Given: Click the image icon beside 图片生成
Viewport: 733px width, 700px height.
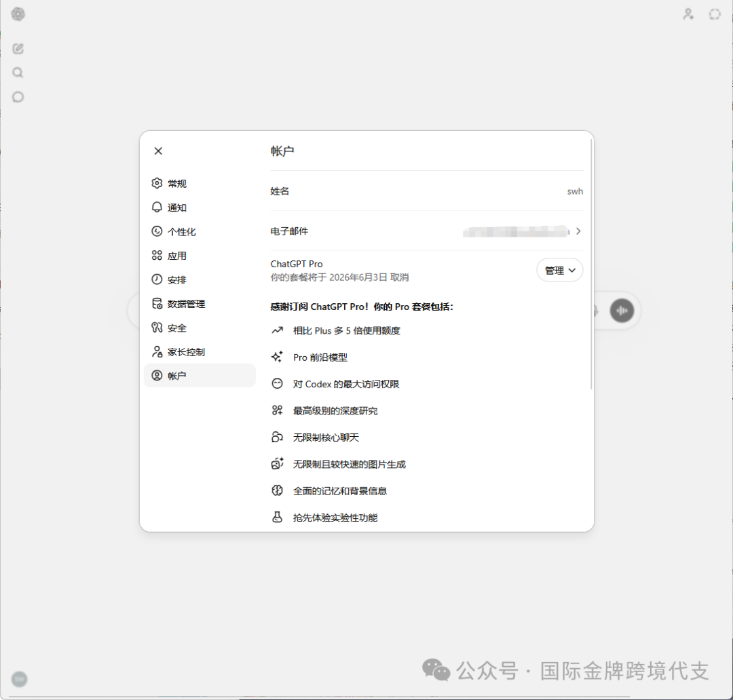Looking at the screenshot, I should tap(277, 463).
